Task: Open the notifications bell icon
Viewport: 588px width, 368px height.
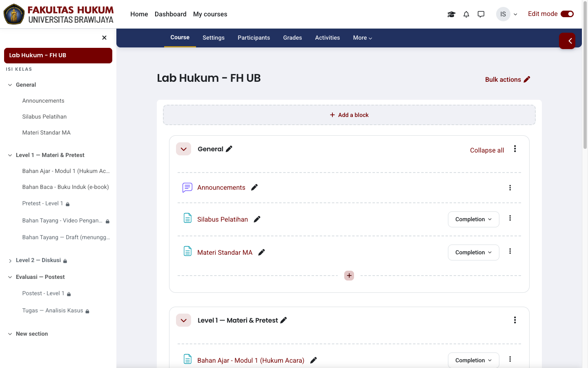Action: click(x=466, y=14)
